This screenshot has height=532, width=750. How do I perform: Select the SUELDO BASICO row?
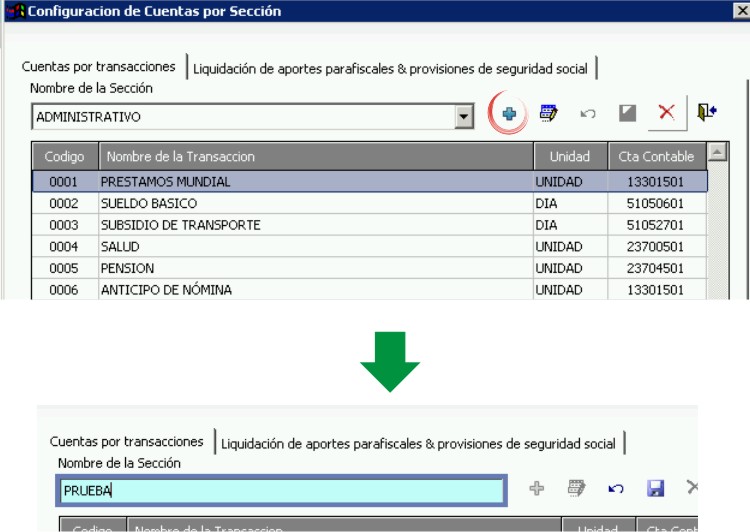click(369, 203)
